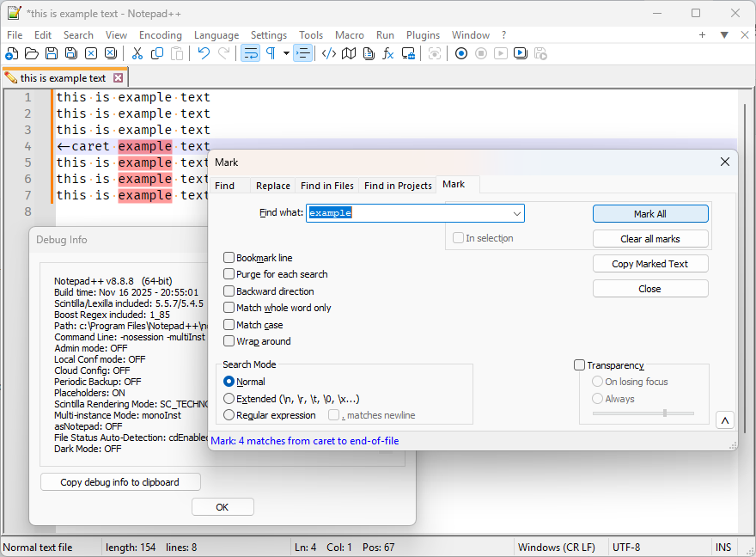Click the Save All toolbar icon

[70, 53]
